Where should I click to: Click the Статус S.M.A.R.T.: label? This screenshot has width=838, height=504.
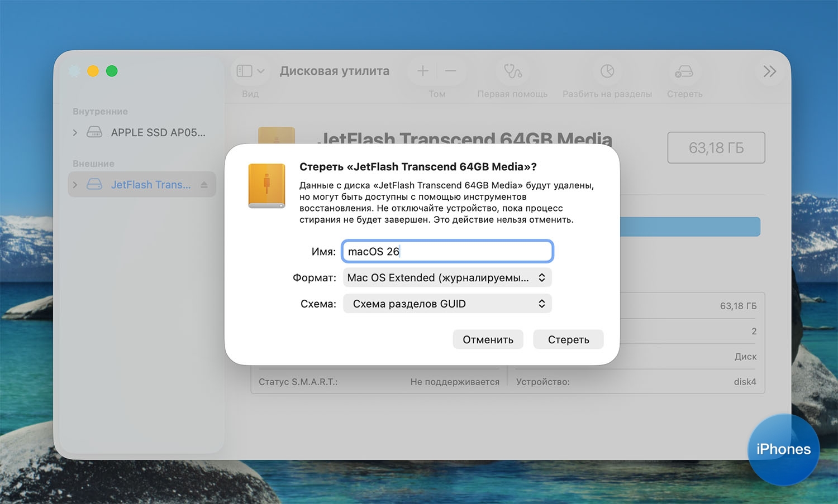(x=298, y=382)
